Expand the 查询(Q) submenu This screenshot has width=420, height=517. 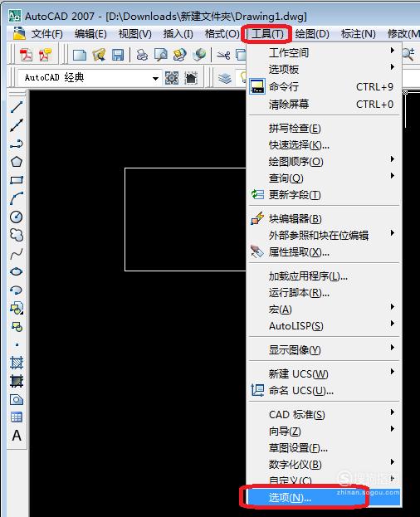[x=324, y=178]
